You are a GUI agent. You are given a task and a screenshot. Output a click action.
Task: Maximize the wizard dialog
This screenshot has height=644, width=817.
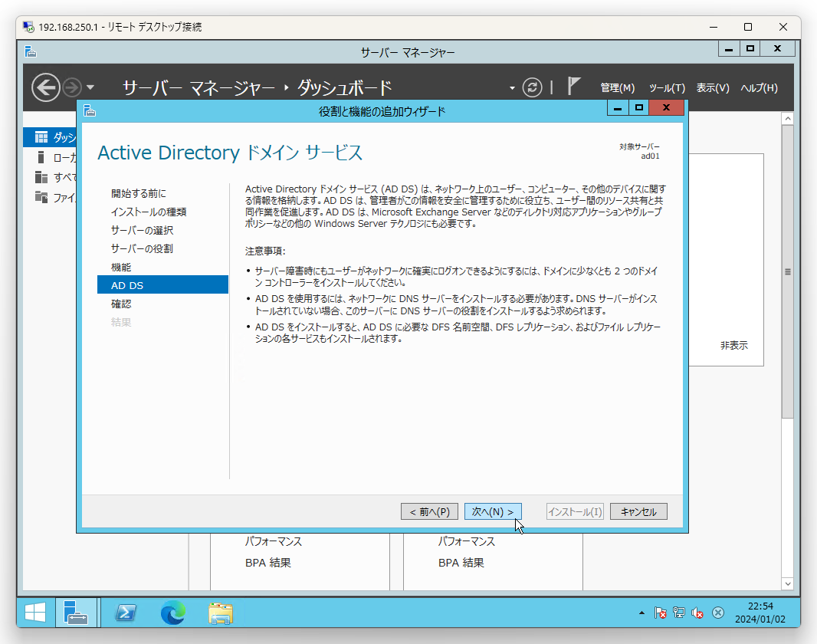click(x=638, y=108)
